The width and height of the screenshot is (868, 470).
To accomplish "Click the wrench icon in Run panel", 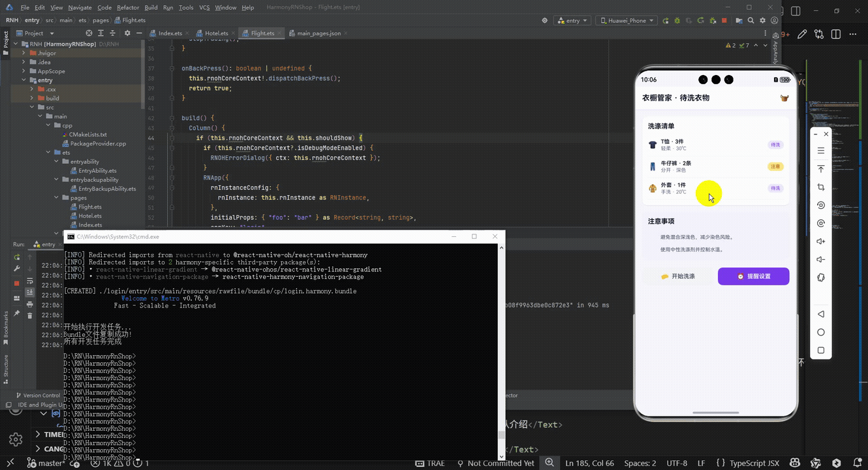I will (17, 269).
